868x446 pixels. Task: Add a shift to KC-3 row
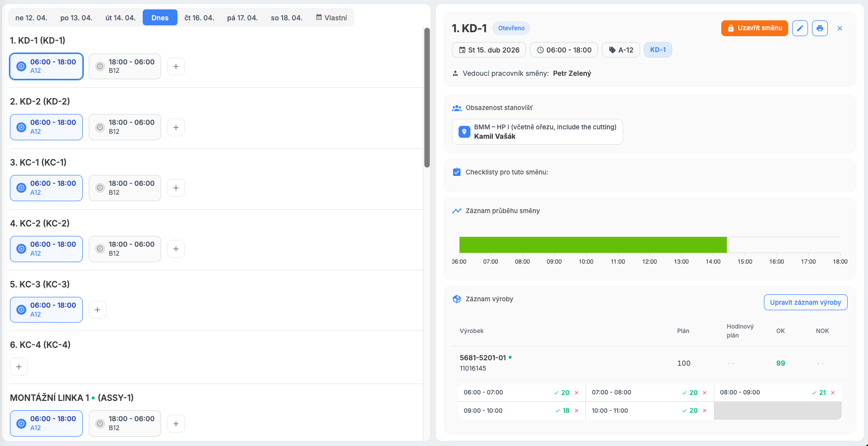click(x=98, y=310)
